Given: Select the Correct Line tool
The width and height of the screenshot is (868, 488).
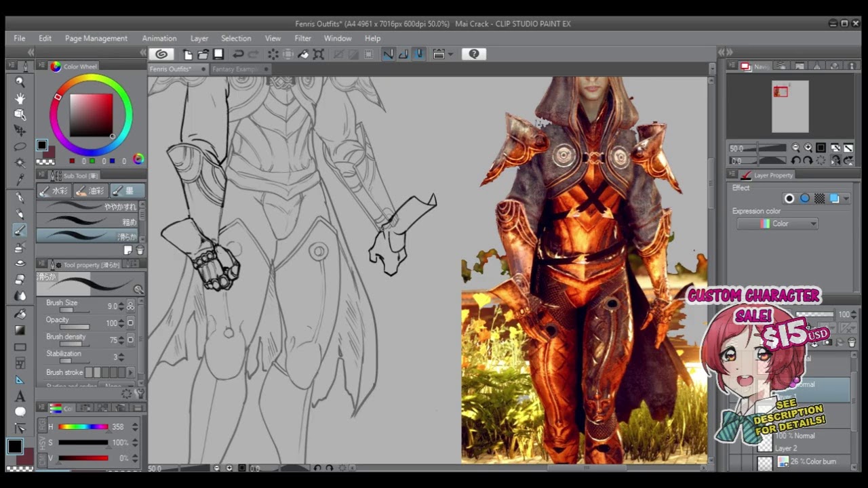Looking at the screenshot, I should tap(20, 428).
